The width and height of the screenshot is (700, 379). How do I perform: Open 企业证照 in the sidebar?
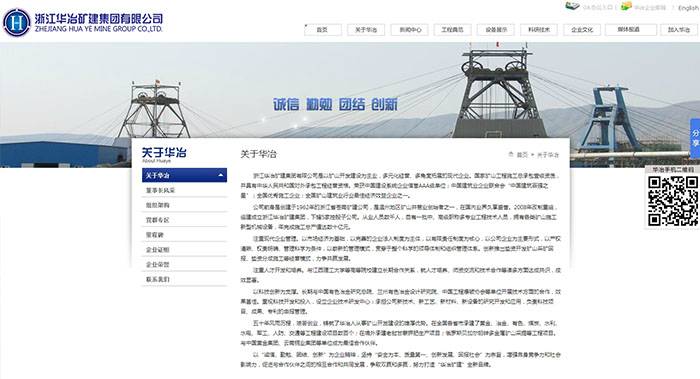coord(184,249)
